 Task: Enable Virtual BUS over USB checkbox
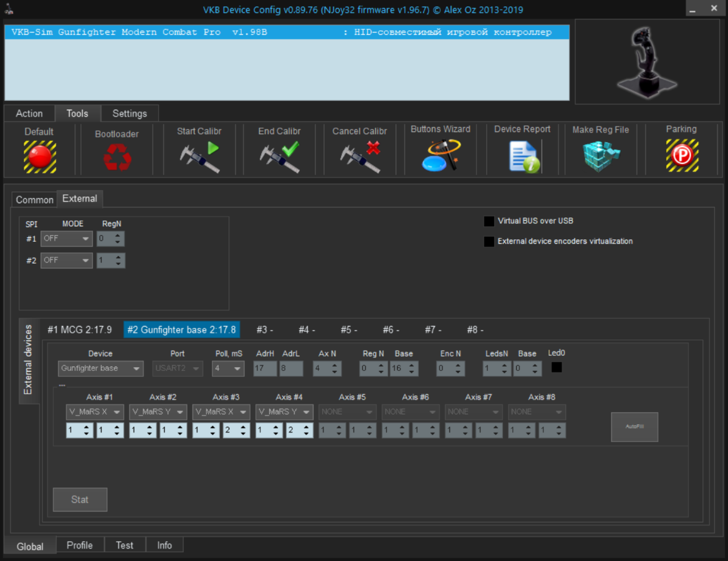(489, 221)
